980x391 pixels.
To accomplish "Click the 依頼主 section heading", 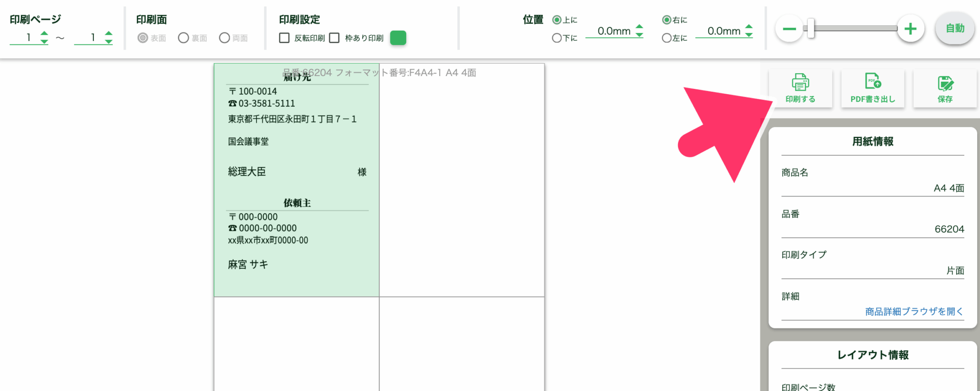I will click(x=297, y=203).
